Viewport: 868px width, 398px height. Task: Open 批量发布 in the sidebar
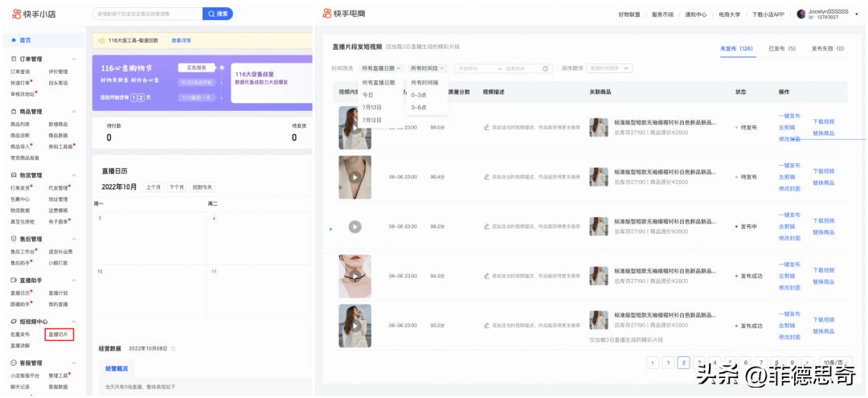pyautogui.click(x=20, y=334)
